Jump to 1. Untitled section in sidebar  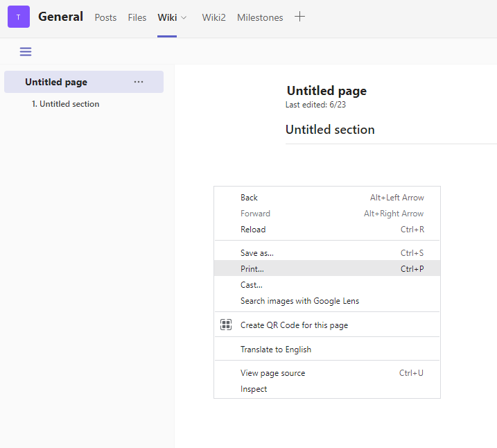65,104
